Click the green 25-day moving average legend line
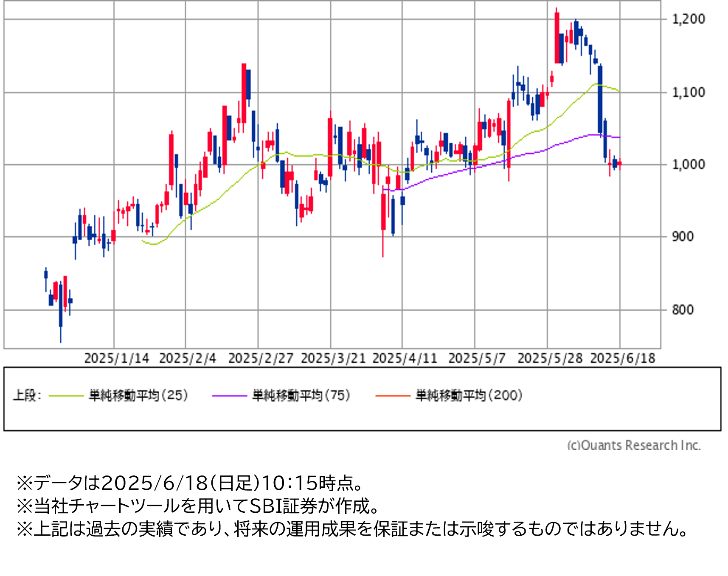This screenshot has width=728, height=576. pyautogui.click(x=66, y=396)
